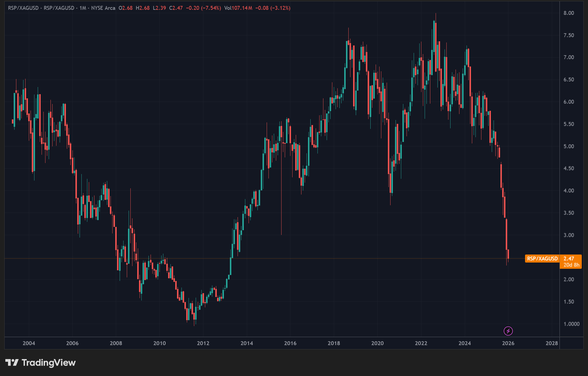588x376 pixels.
Task: Click the close value C2.47
Action: click(x=176, y=8)
